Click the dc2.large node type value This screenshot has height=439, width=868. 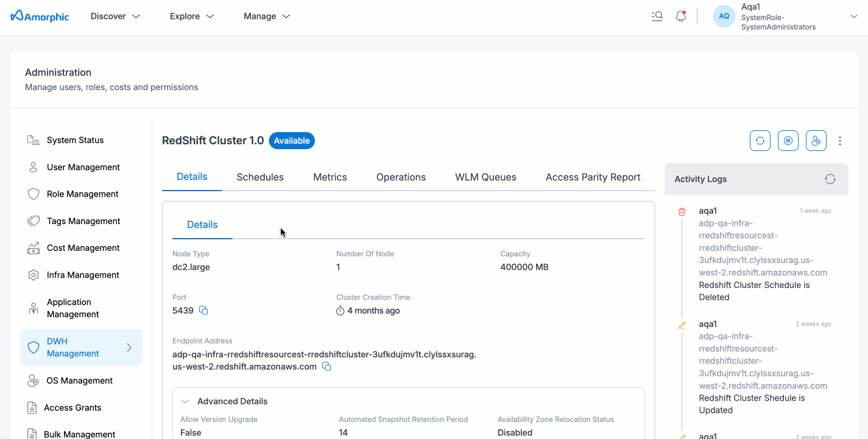[x=191, y=267]
